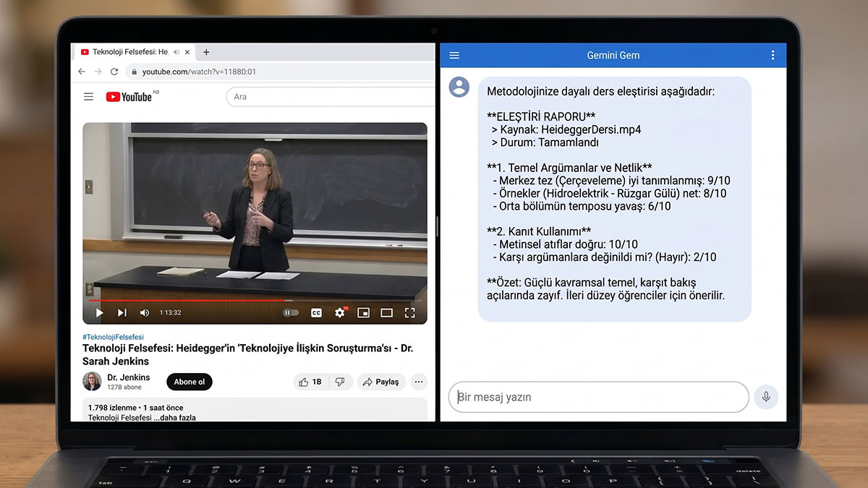Expand the description with '...daha fazla'
This screenshot has width=868, height=488.
[174, 418]
